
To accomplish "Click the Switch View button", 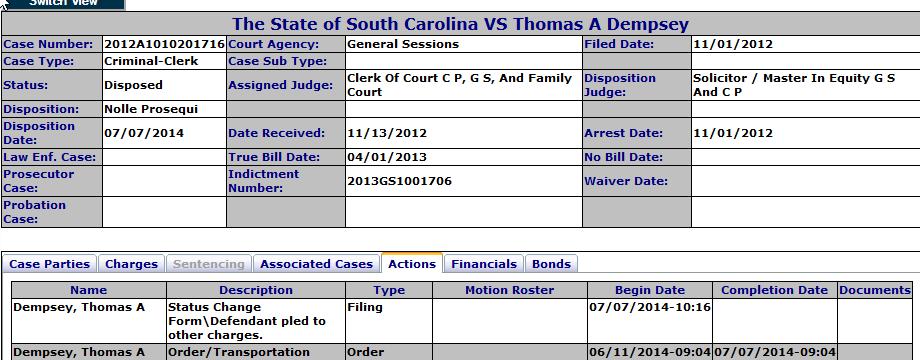I will click(x=63, y=4).
